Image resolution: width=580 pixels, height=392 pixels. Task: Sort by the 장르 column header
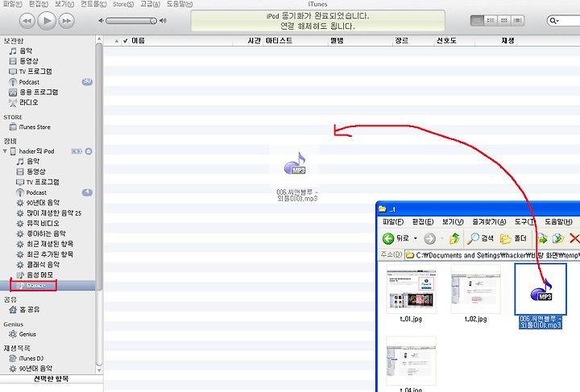(x=402, y=40)
